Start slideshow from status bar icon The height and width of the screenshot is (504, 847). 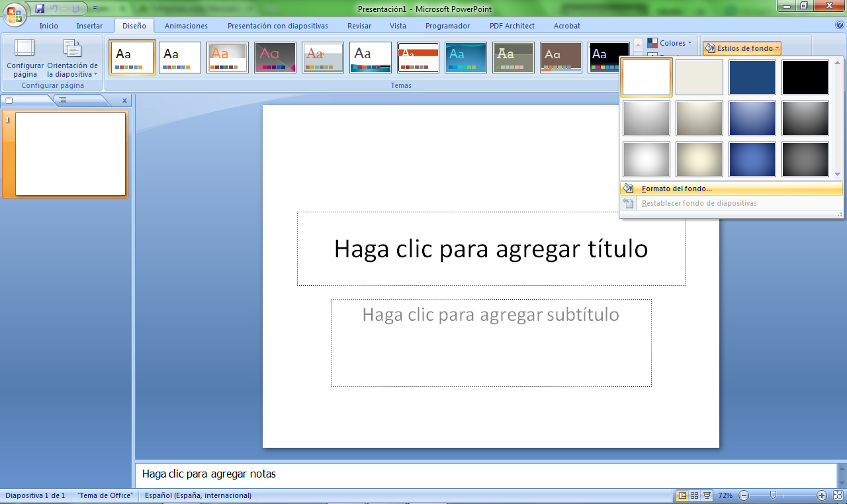click(x=707, y=495)
